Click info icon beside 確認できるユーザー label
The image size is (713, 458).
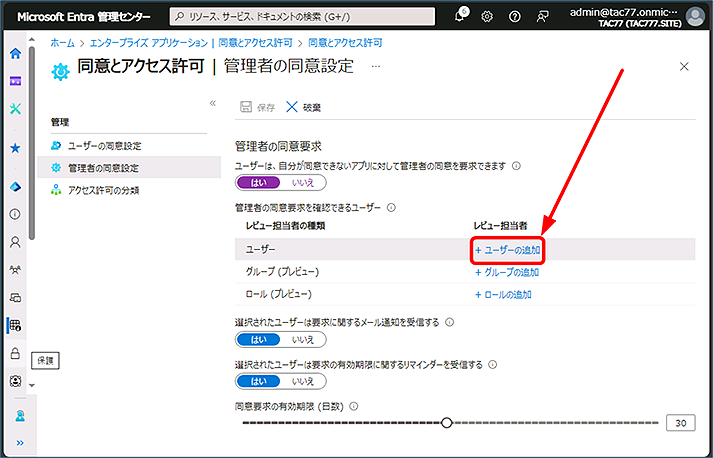coord(391,208)
